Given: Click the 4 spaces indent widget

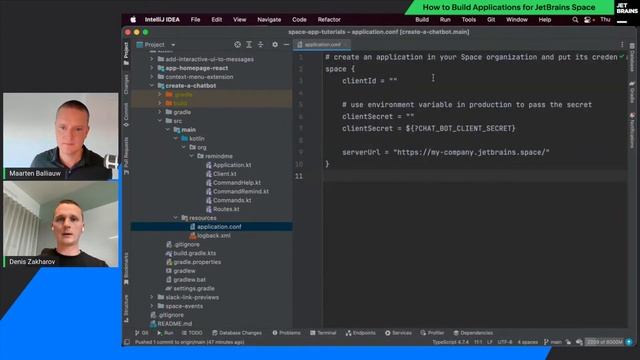Looking at the screenshot, I should point(528,342).
